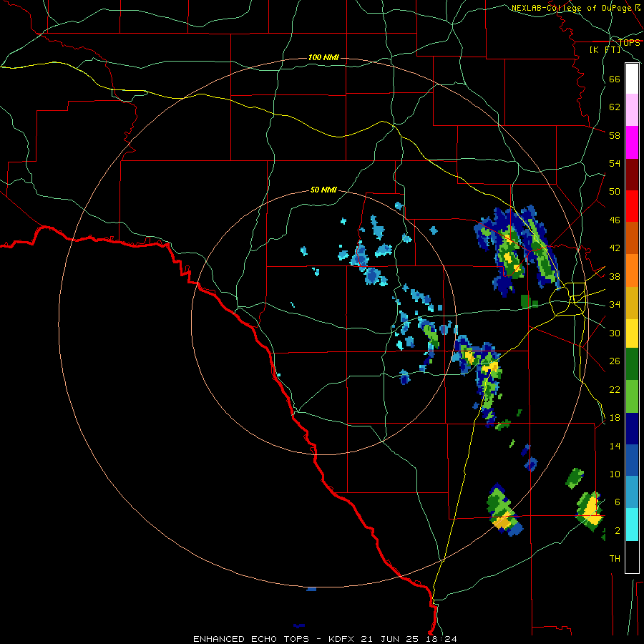Select the light green legend swatch

(632, 396)
